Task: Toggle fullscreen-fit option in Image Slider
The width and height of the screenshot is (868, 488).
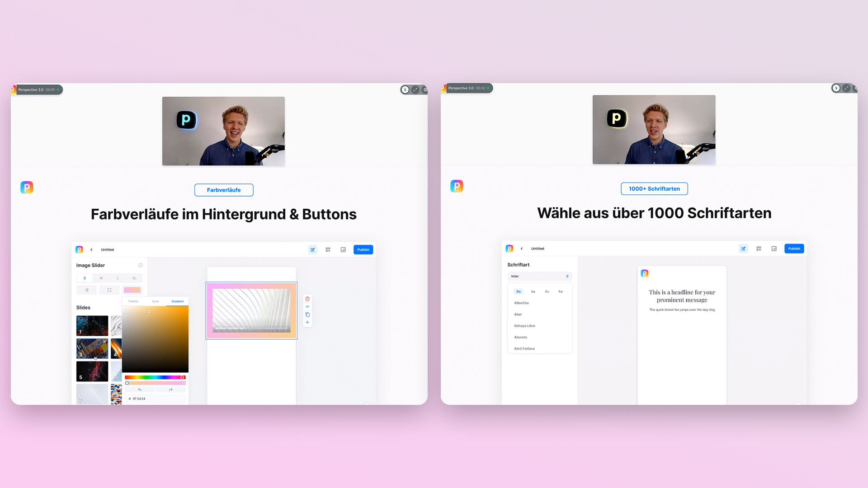Action: click(x=109, y=290)
